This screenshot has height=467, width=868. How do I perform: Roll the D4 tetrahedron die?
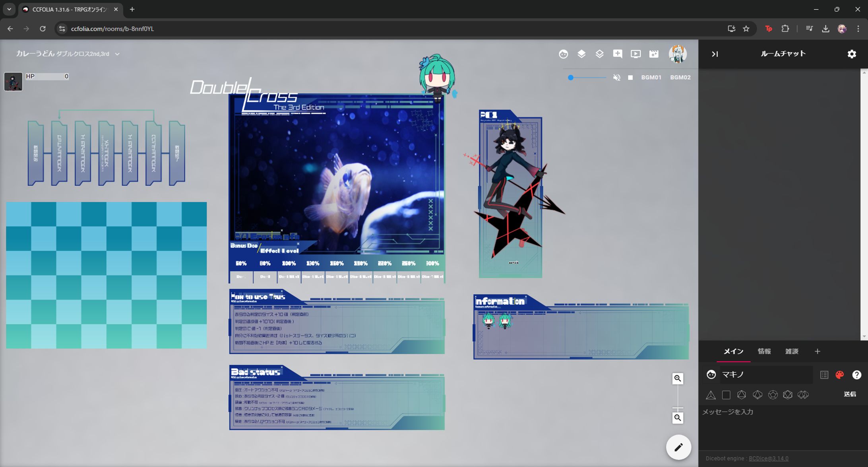pyautogui.click(x=711, y=395)
